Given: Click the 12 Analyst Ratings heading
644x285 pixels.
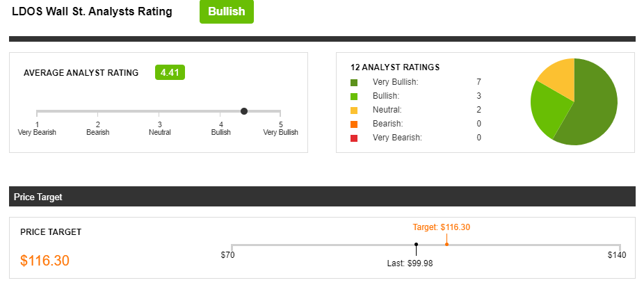Looking at the screenshot, I should 395,67.
